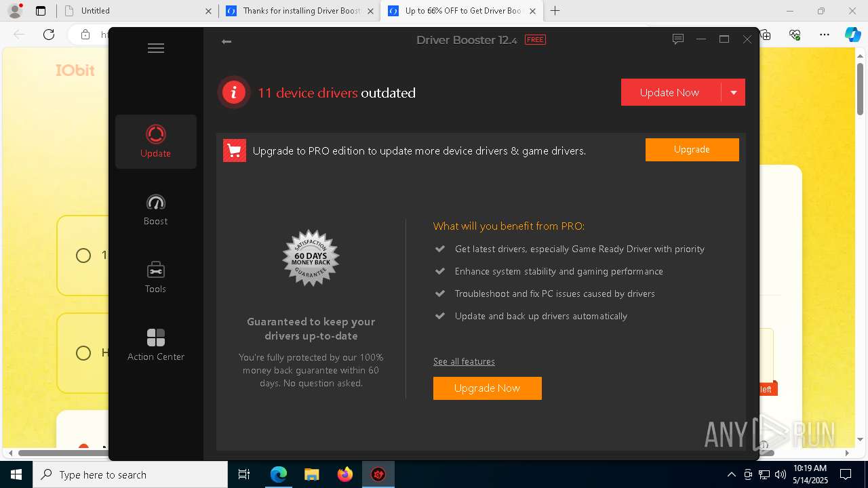Open the volume control in system tray
The height and width of the screenshot is (488, 868).
[x=780, y=474]
